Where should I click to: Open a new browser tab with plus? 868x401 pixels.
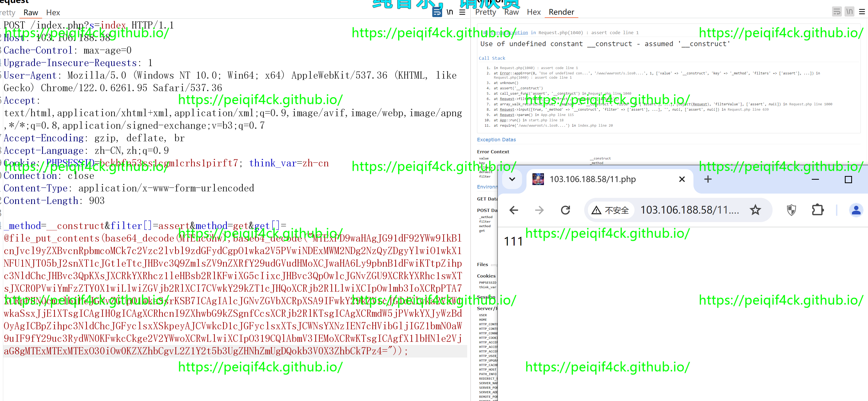(708, 179)
